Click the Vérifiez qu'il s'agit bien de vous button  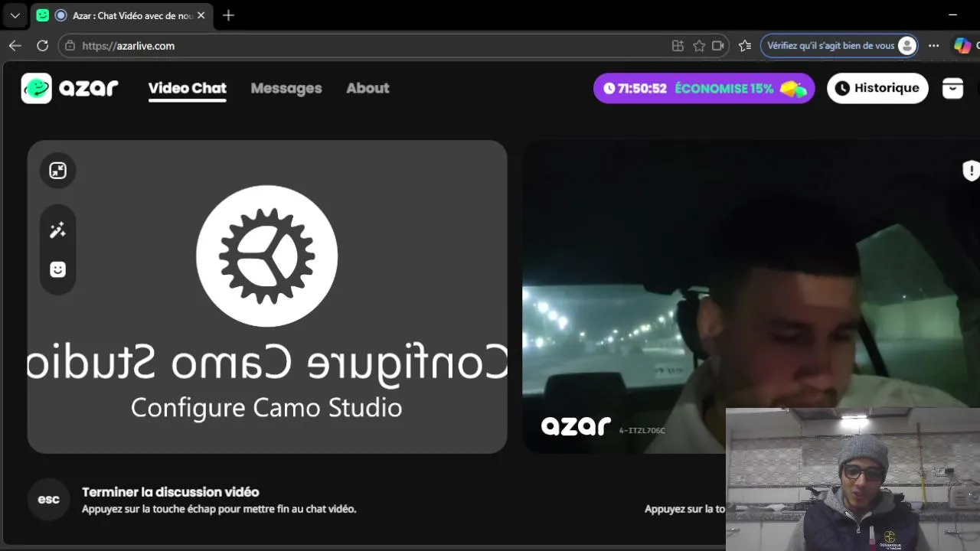(x=839, y=46)
